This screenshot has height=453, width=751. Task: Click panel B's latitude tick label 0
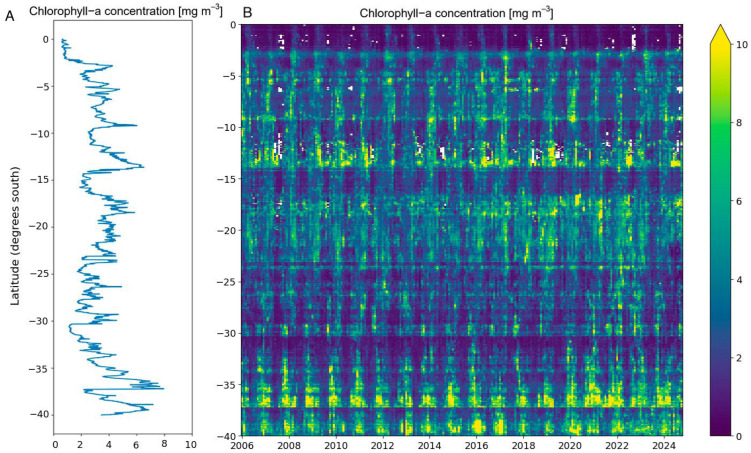(234, 24)
